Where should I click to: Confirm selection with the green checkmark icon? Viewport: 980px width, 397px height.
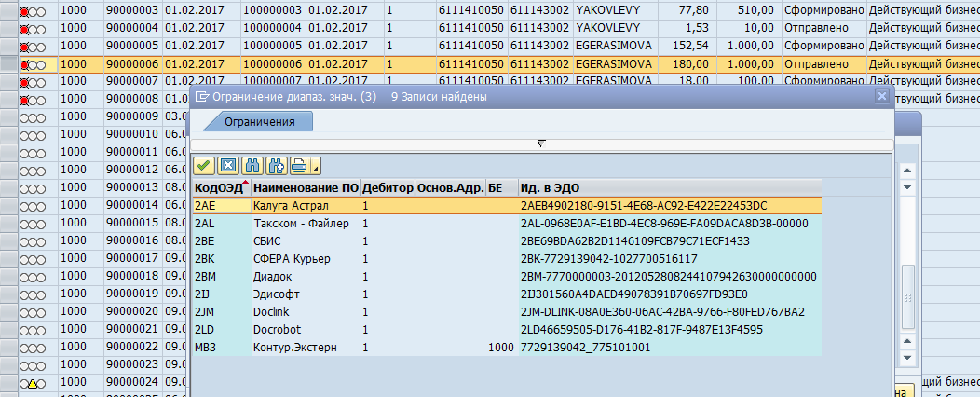(x=203, y=166)
